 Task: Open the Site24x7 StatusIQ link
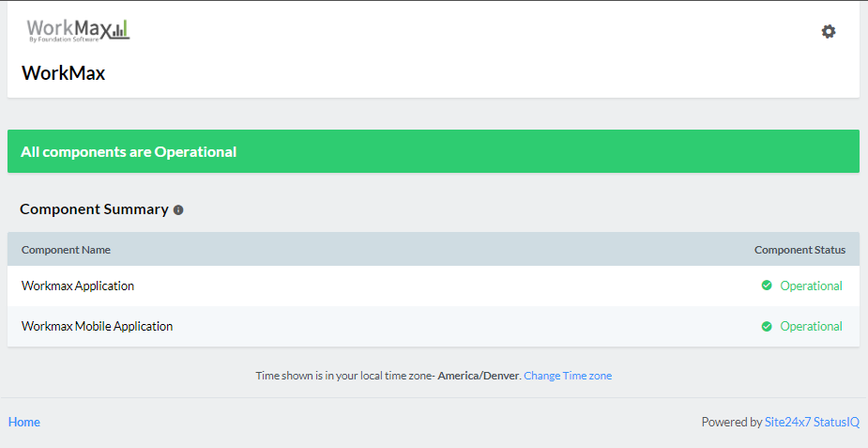point(812,422)
